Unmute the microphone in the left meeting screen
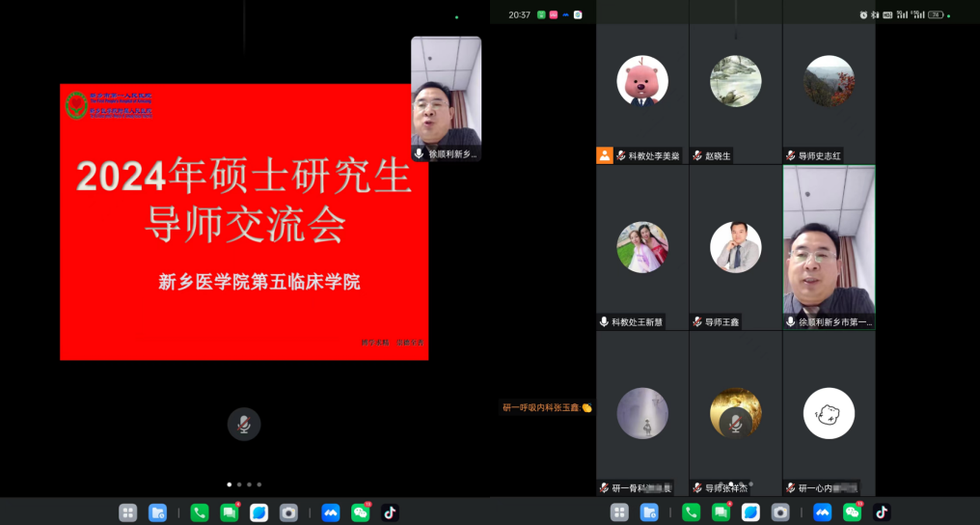Screen dimensions: 980x525 (x=244, y=425)
